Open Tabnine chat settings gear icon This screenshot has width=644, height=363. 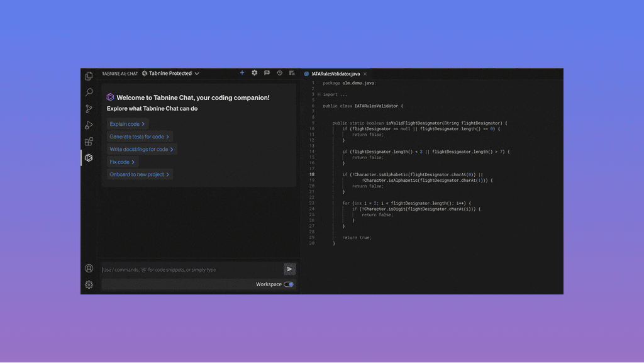pyautogui.click(x=254, y=73)
